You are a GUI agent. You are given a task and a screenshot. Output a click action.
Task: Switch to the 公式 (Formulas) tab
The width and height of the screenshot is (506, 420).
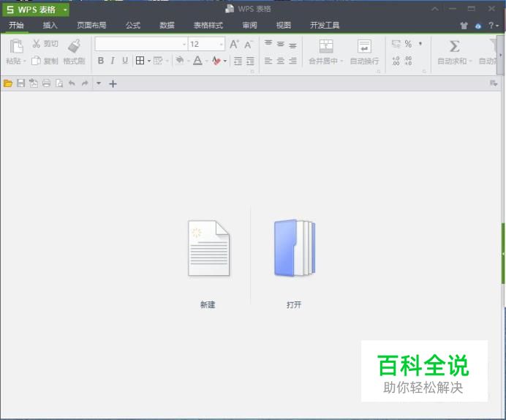132,25
